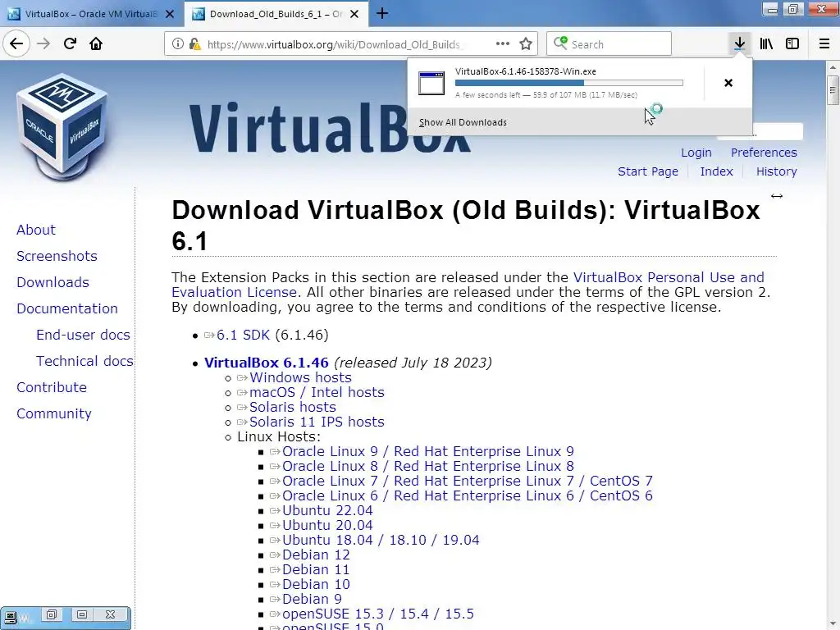840x630 pixels.
Task: Close the VirtualBox – Oracle VM tab
Action: pyautogui.click(x=170, y=14)
